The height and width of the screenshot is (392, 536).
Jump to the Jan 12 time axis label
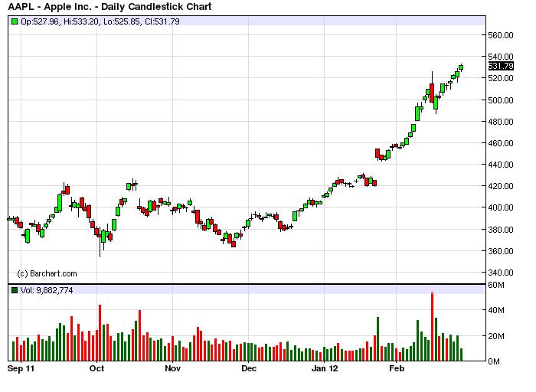pyautogui.click(x=323, y=368)
